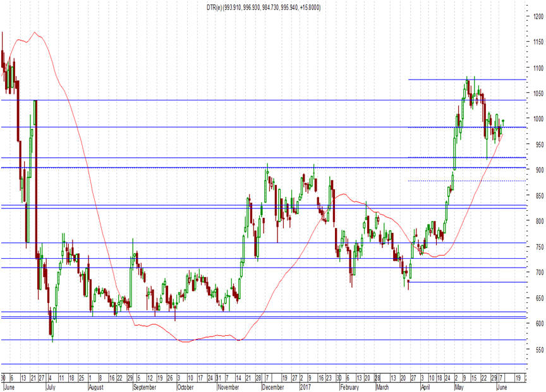Select the short blue support line near 680

(x=467, y=282)
